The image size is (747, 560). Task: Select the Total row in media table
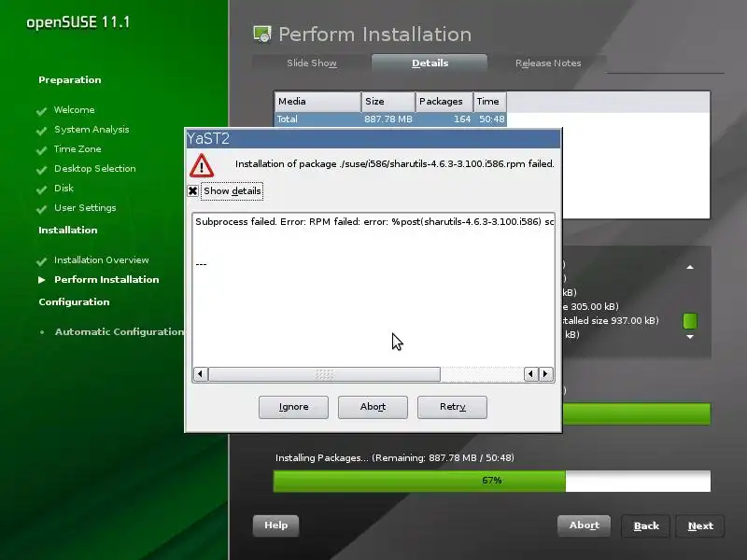pyautogui.click(x=390, y=119)
